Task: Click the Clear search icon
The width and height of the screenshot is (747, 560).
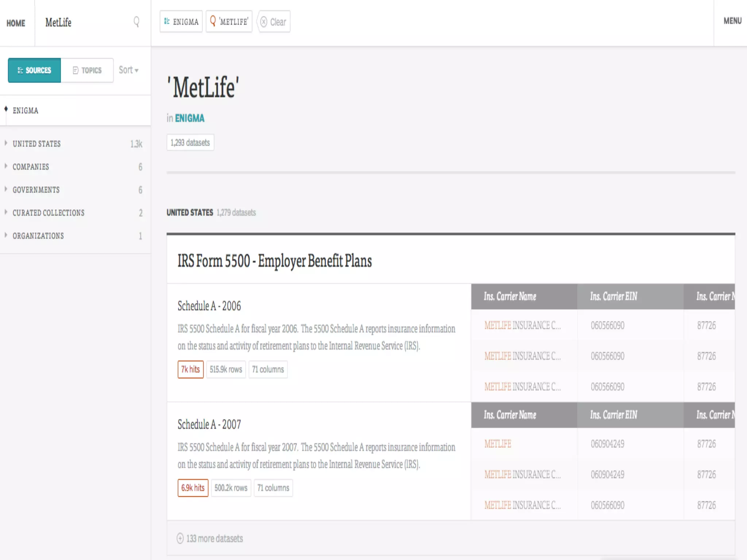Action: [x=264, y=22]
